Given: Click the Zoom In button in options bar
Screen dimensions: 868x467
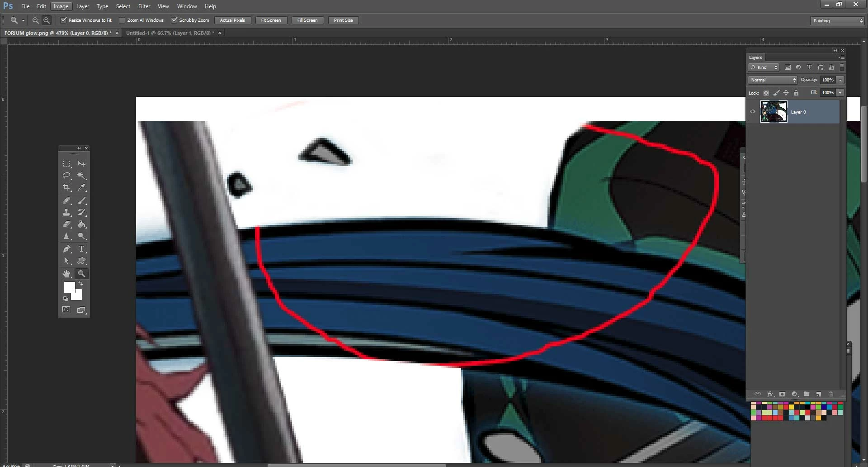Looking at the screenshot, I should [x=35, y=20].
